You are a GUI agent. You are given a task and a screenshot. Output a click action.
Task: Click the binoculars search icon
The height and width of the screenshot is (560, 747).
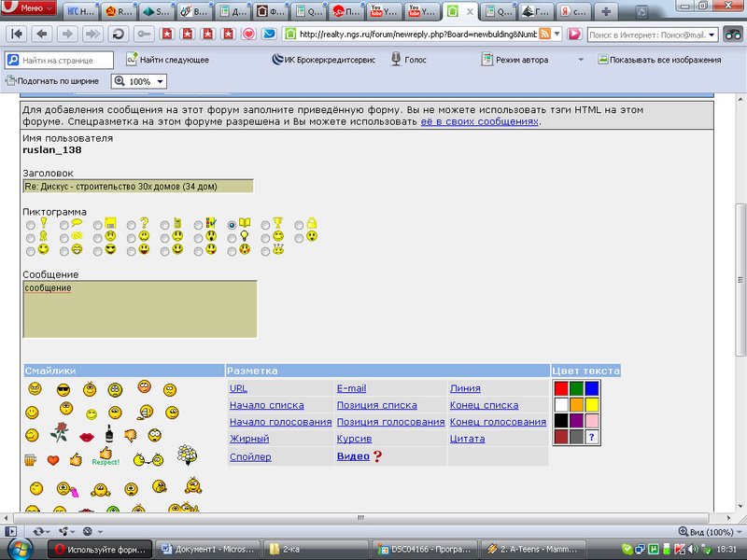point(733,35)
